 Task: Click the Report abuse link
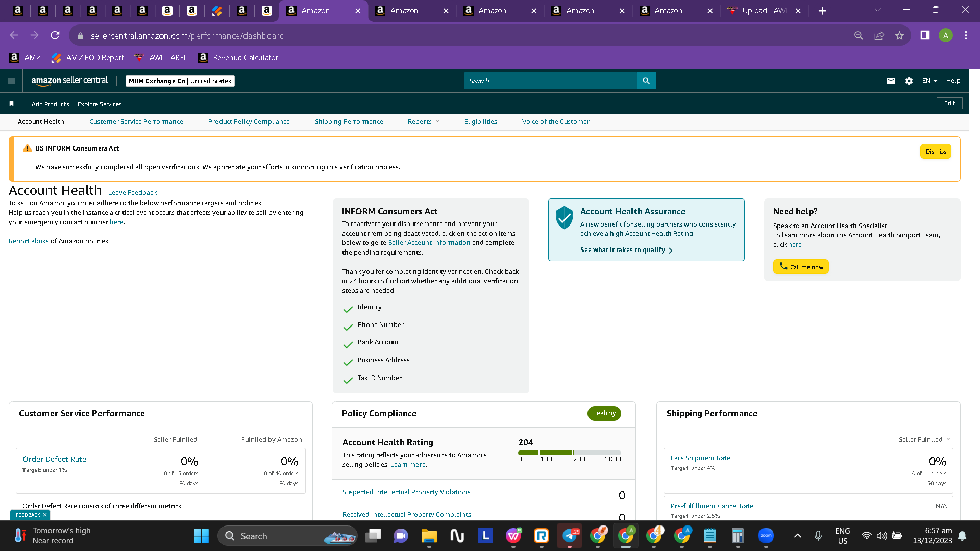[29, 241]
